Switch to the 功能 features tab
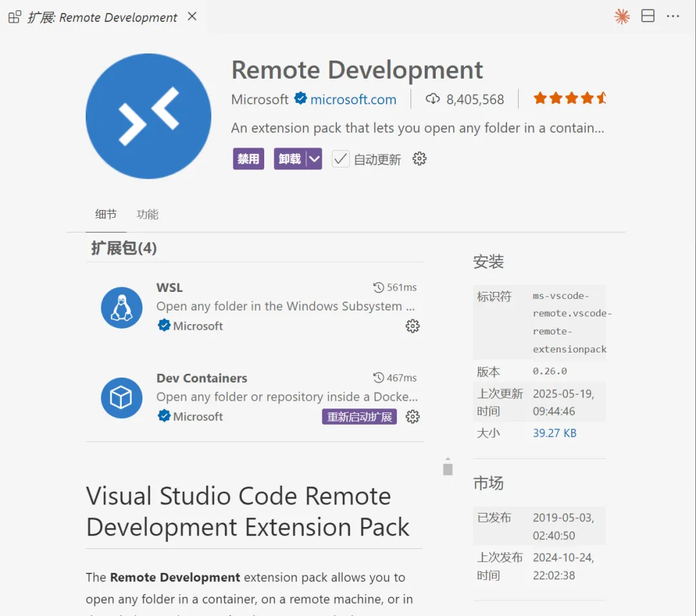Screen dimensions: 696x616 (148, 215)
